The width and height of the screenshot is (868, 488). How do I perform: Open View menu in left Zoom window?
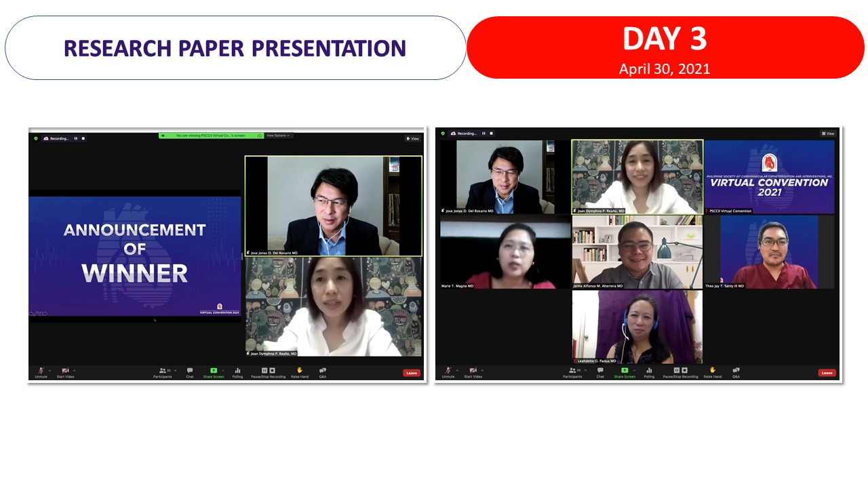coord(412,138)
